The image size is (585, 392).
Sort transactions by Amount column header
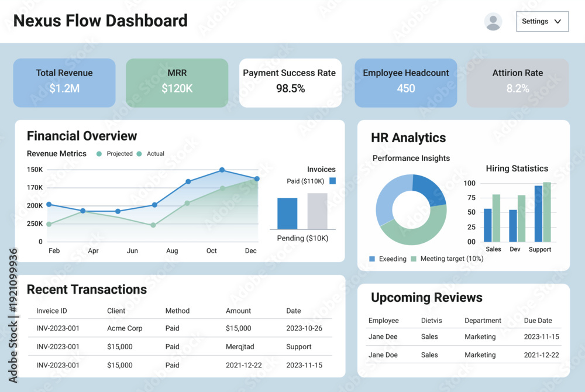(238, 311)
